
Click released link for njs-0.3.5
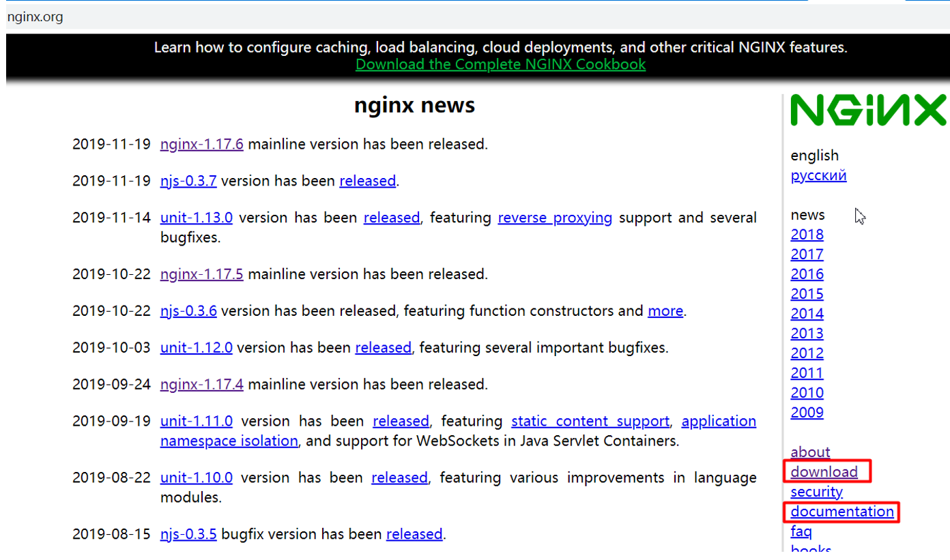(414, 534)
